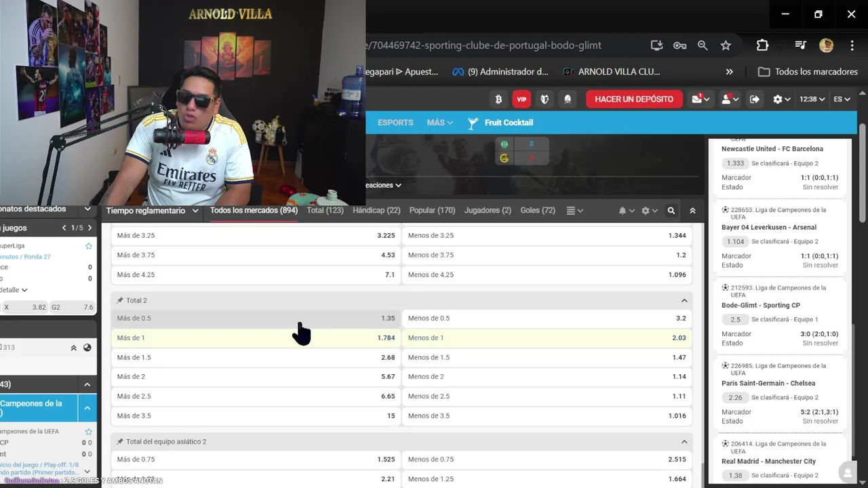Open the messages envelope dropdown
The image size is (868, 488).
coord(701,99)
